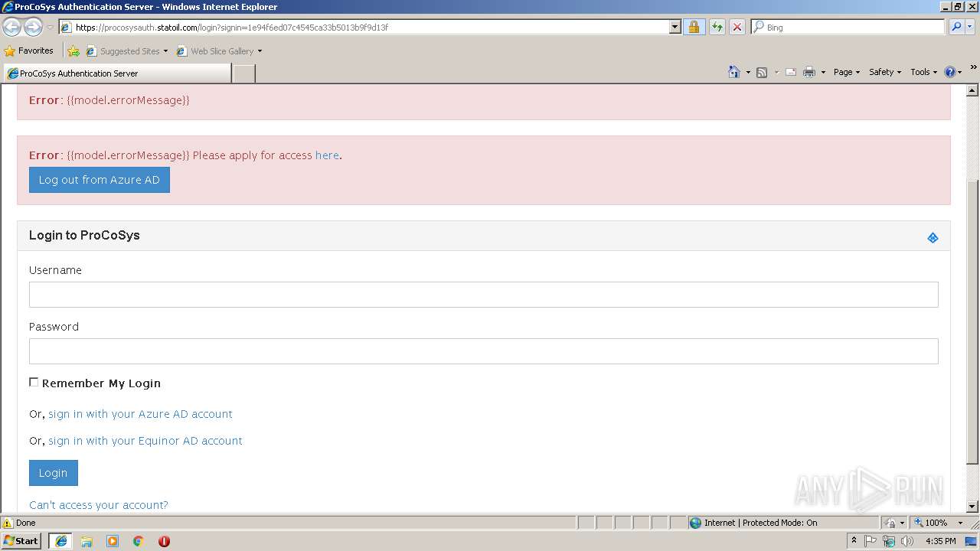Click the Password input field
The width and height of the screenshot is (980, 551).
(x=484, y=351)
